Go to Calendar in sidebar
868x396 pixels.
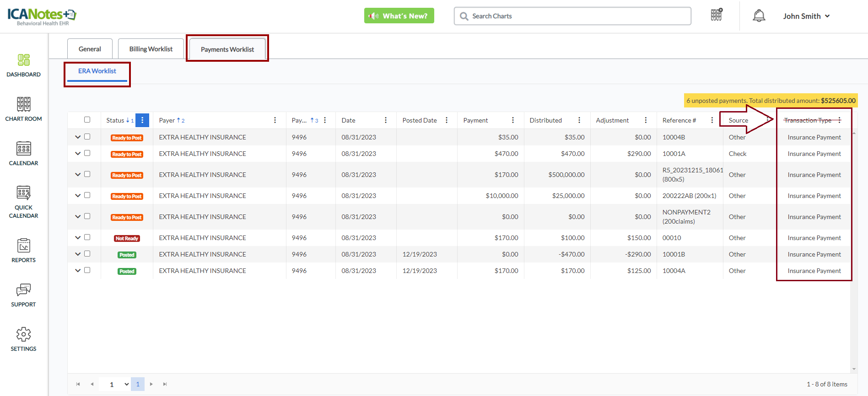[x=23, y=153]
